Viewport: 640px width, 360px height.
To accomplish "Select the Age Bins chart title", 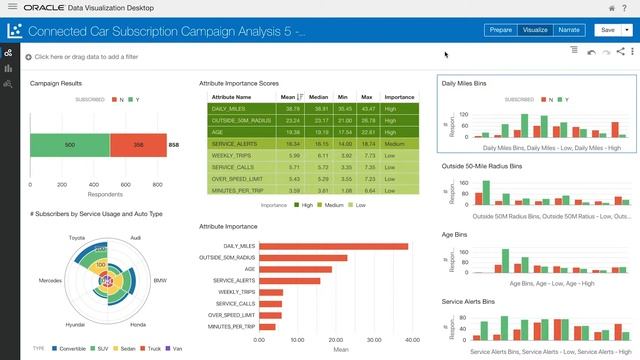I will click(454, 235).
